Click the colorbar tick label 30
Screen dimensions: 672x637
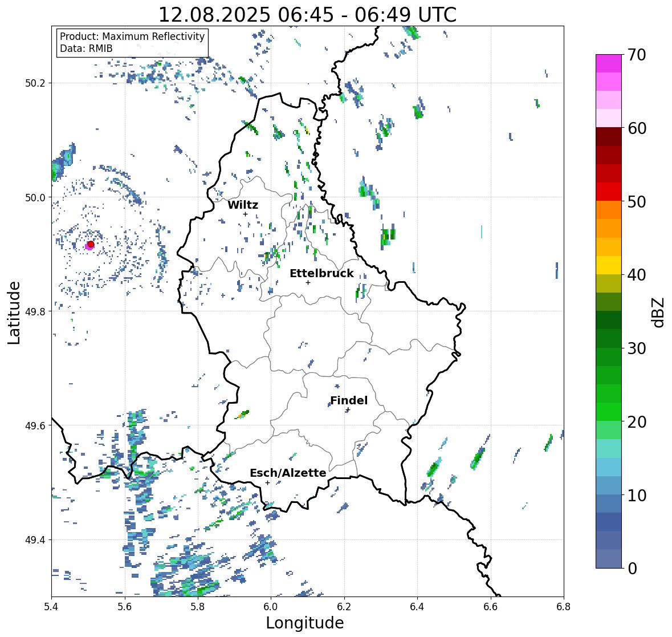click(637, 348)
